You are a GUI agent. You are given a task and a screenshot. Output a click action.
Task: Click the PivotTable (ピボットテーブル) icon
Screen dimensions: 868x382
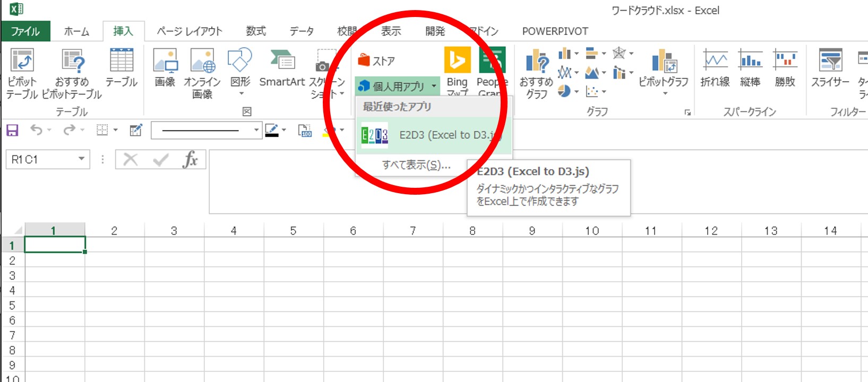(x=22, y=60)
